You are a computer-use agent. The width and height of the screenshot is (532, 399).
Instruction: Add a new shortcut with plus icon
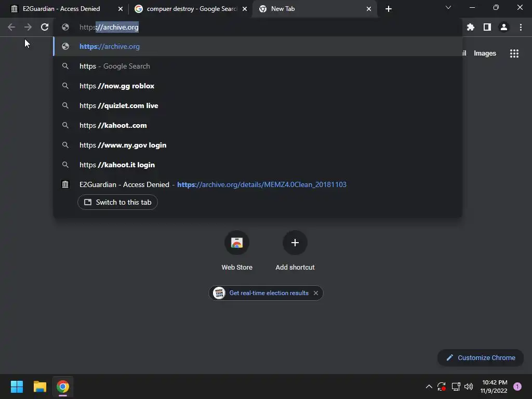295,243
